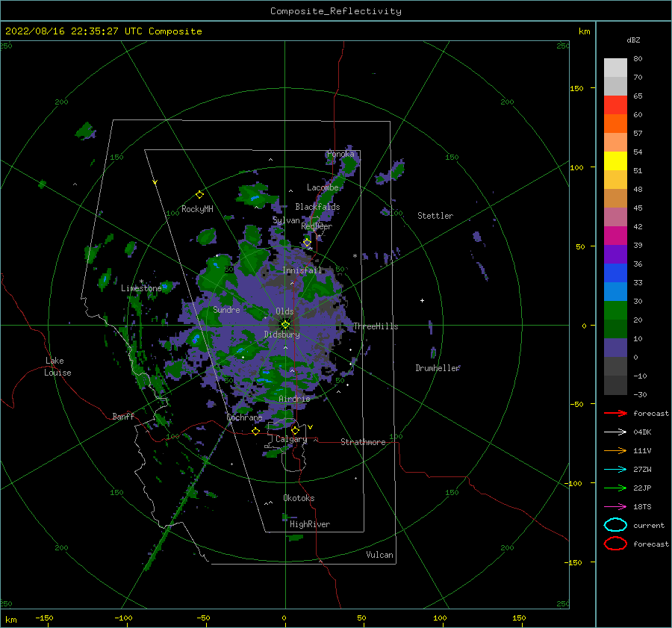Screen dimensions: 672x628
Task: Click the Okotoks city label
Action: (299, 498)
